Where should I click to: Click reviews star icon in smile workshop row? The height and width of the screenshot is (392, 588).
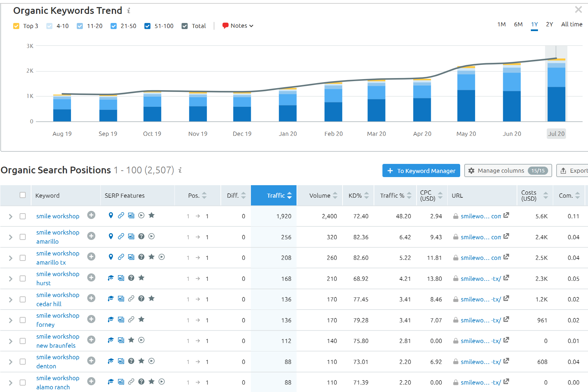pyautogui.click(x=151, y=215)
